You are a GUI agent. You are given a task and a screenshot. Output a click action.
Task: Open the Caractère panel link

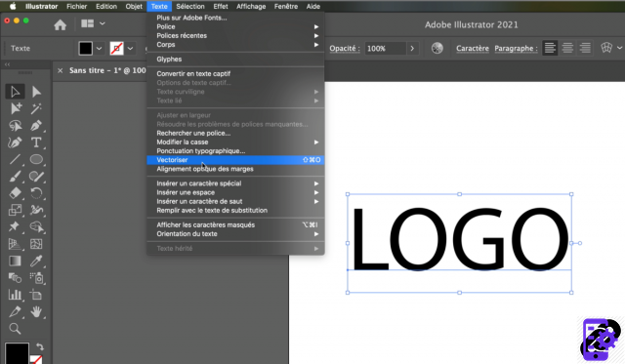[473, 48]
